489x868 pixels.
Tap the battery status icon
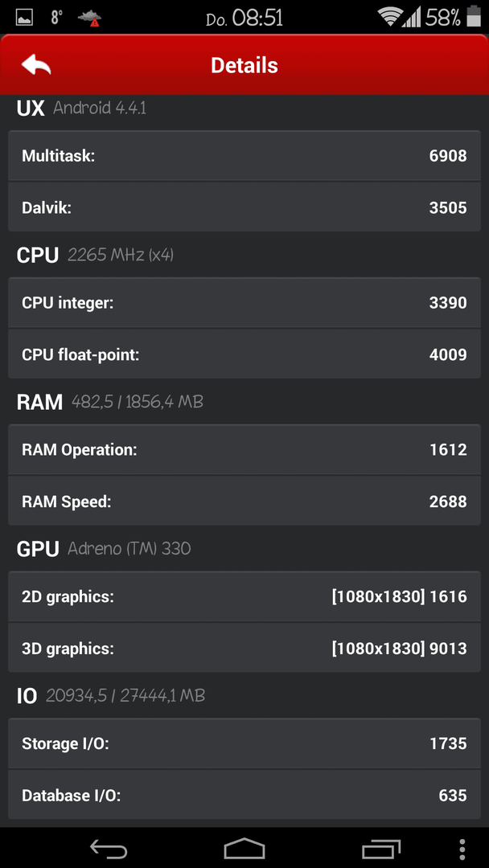(x=474, y=17)
